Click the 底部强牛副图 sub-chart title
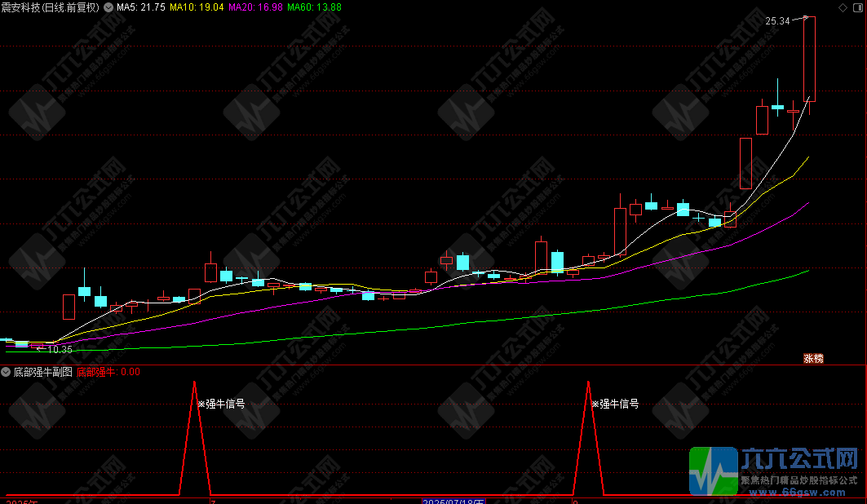Screen dimensions: 867x504 click(42, 372)
